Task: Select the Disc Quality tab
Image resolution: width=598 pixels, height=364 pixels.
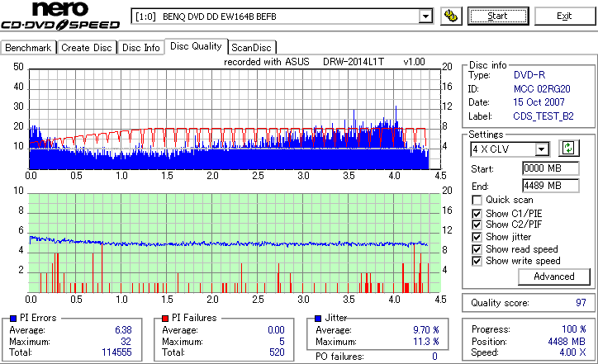Action: 196,46
